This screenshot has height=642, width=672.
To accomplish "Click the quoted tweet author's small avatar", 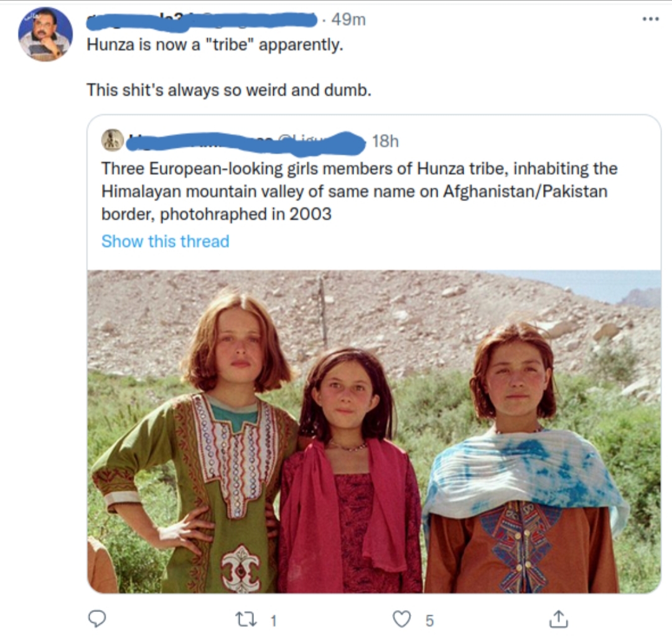I will (x=113, y=140).
